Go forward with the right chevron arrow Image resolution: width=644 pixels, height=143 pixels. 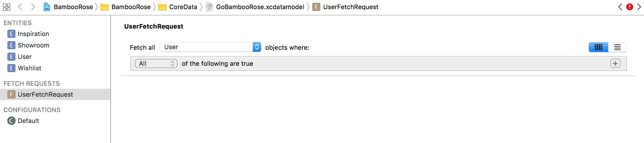click(x=33, y=7)
